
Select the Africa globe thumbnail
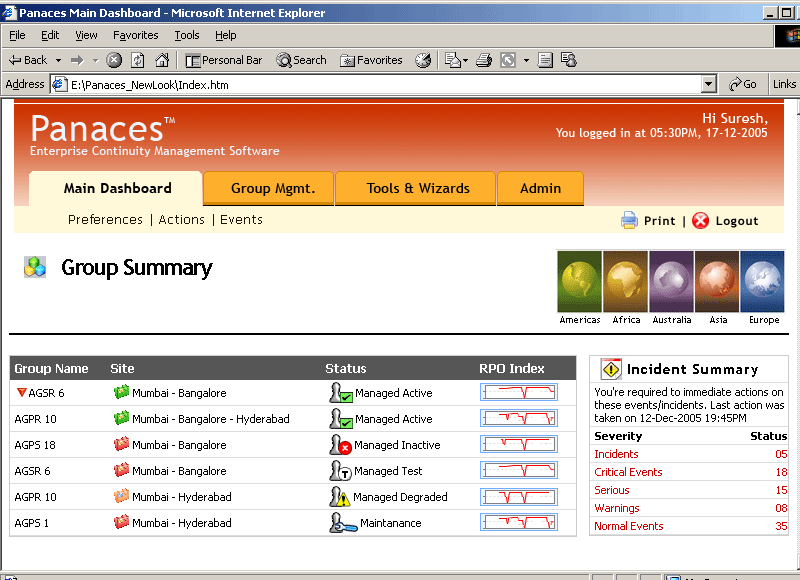(626, 281)
